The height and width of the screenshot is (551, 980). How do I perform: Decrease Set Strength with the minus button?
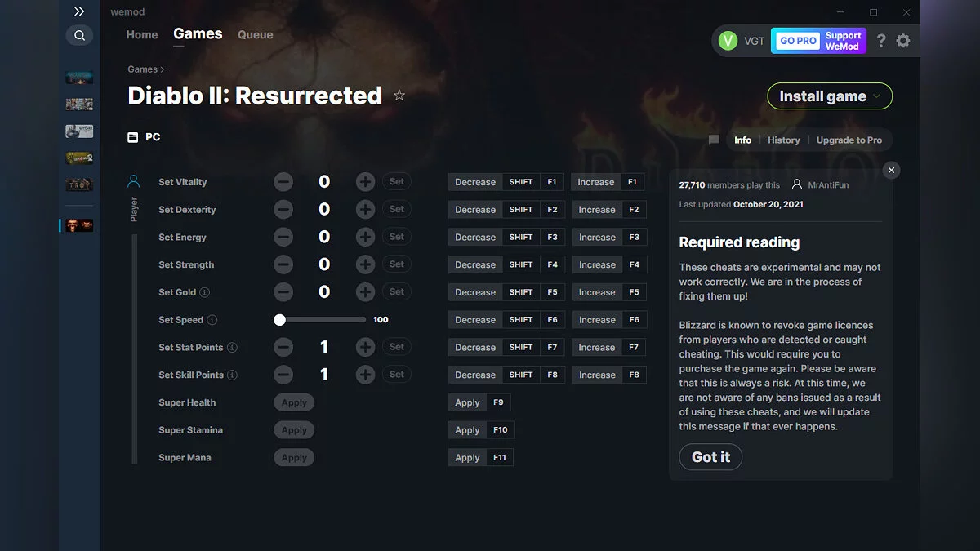pyautogui.click(x=283, y=264)
